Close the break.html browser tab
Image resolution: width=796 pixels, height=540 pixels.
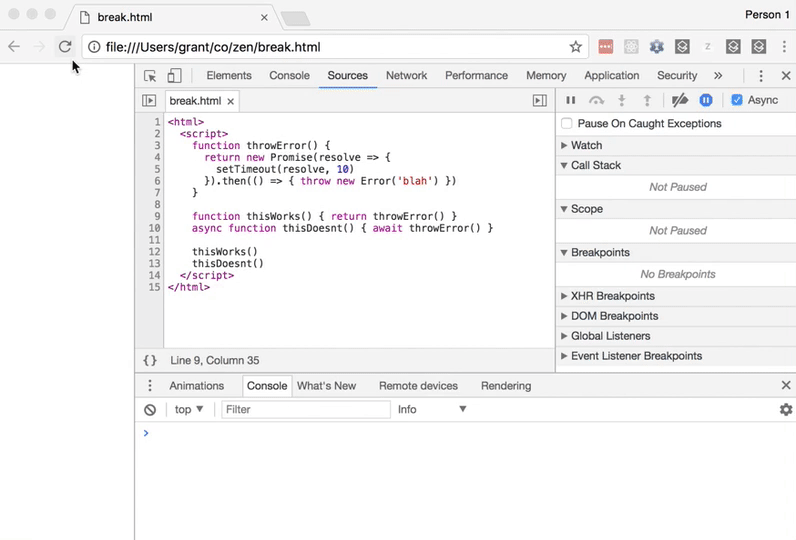click(264, 17)
